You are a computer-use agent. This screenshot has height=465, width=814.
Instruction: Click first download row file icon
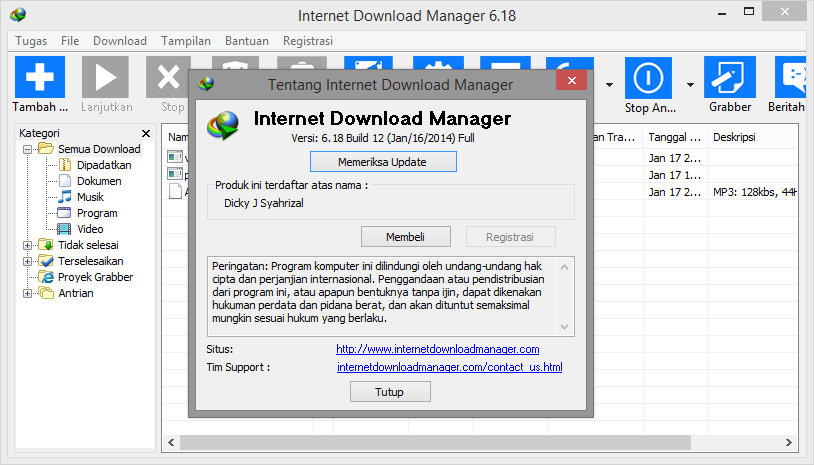[x=175, y=157]
